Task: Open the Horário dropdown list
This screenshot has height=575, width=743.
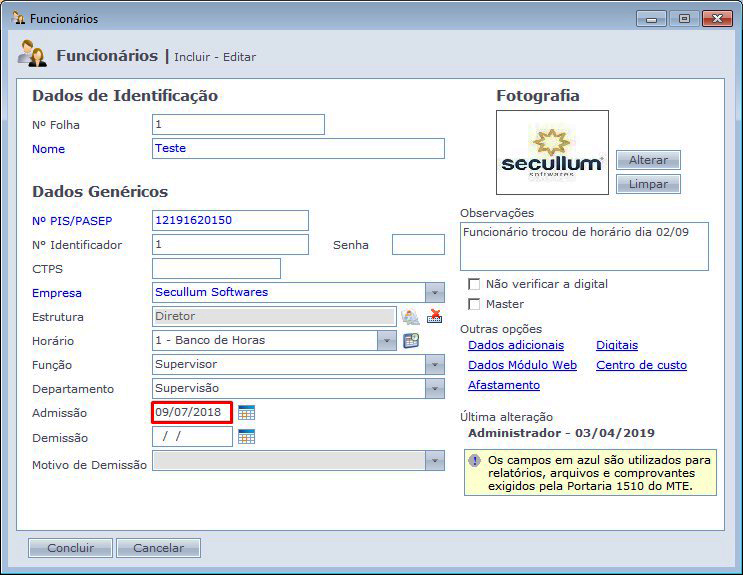Action: (x=386, y=341)
